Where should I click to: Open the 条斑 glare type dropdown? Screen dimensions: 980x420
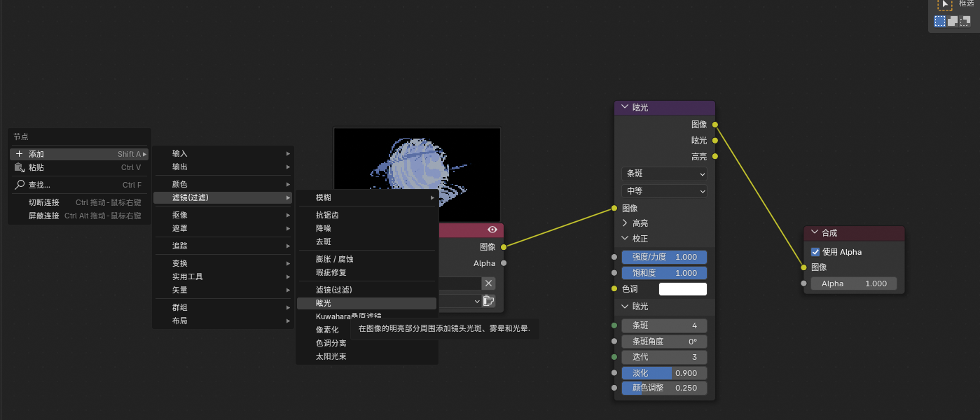(664, 174)
